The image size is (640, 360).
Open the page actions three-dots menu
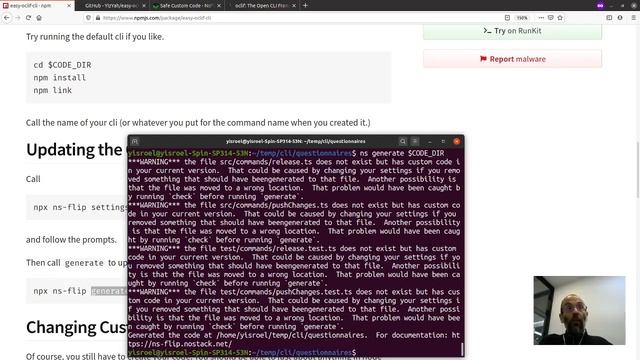point(541,18)
